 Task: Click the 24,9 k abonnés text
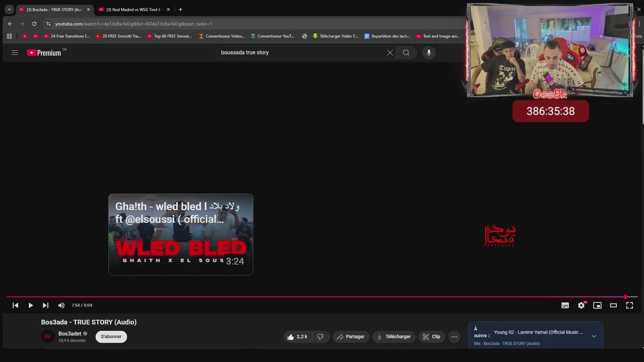(72, 341)
